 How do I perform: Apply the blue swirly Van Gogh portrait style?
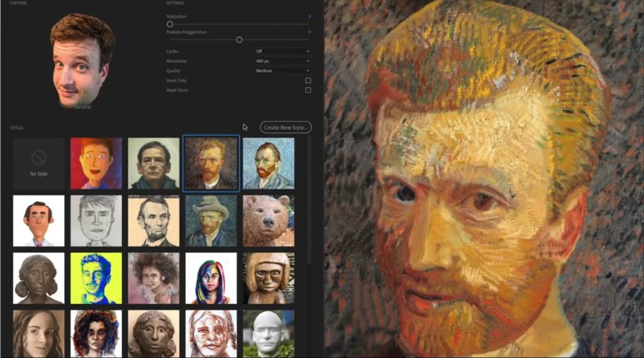(x=269, y=163)
